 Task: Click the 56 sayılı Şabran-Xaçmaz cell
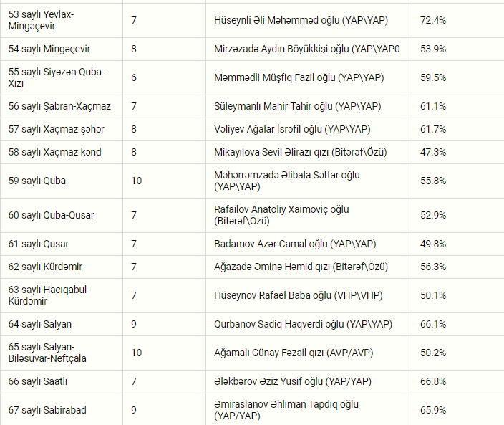pos(59,106)
